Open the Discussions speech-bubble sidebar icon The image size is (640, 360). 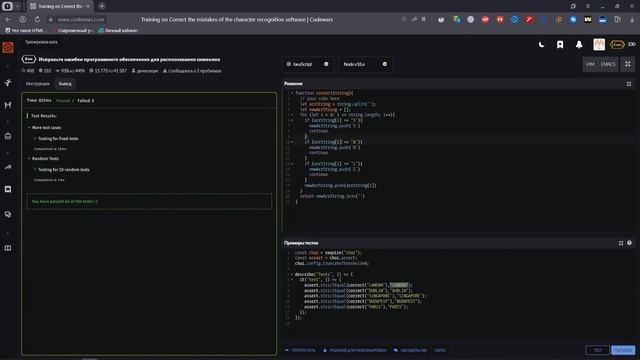pos(8,214)
